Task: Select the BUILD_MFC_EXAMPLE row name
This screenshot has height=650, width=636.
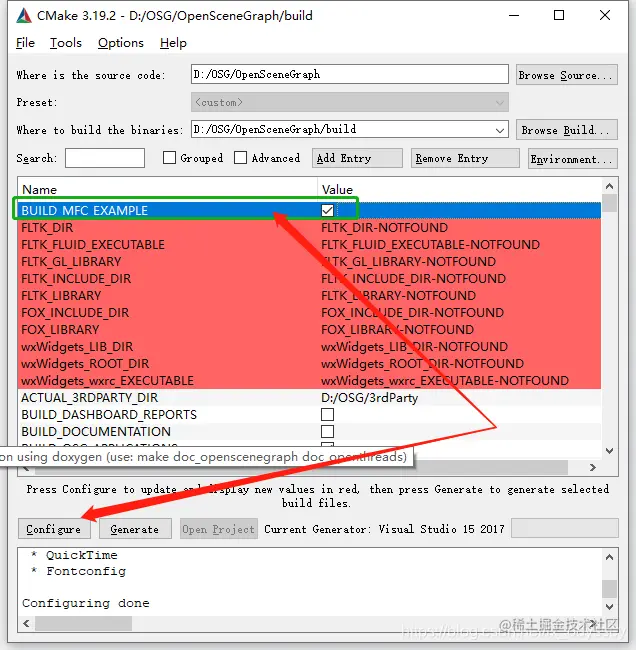Action: tap(85, 211)
